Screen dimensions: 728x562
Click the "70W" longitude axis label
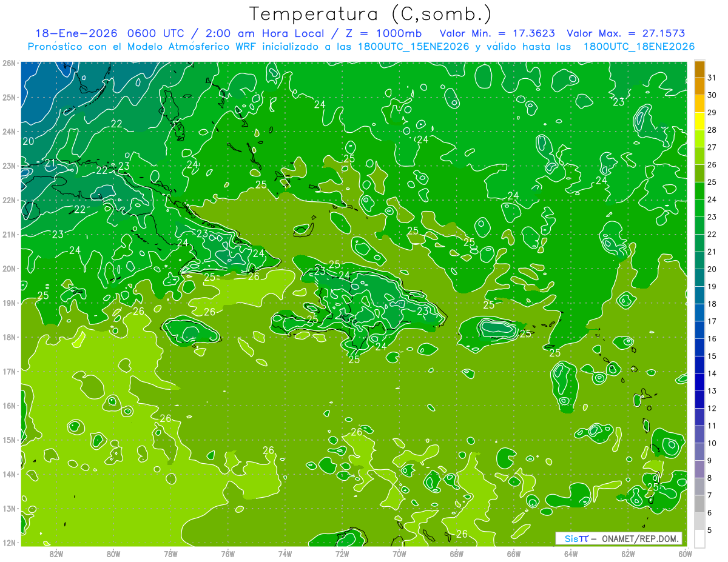399,554
